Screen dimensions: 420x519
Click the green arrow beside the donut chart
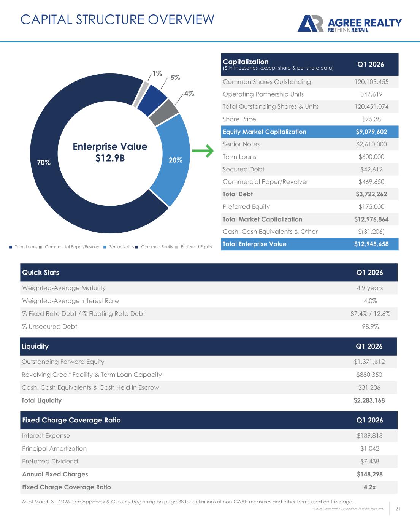[x=203, y=151]
